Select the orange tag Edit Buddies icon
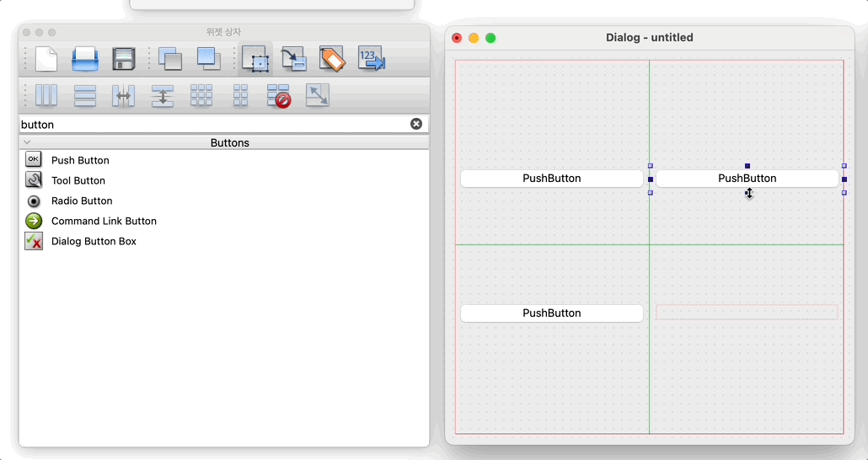The height and width of the screenshot is (460, 868). pyautogui.click(x=332, y=59)
